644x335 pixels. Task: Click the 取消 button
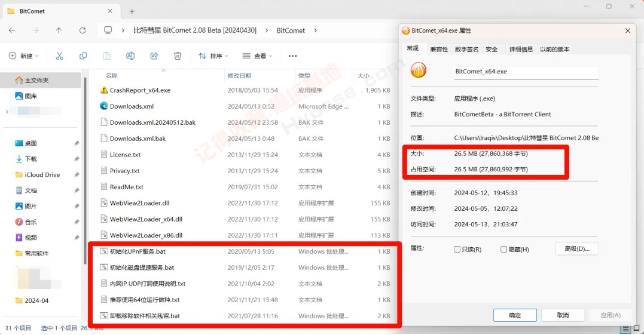click(563, 315)
